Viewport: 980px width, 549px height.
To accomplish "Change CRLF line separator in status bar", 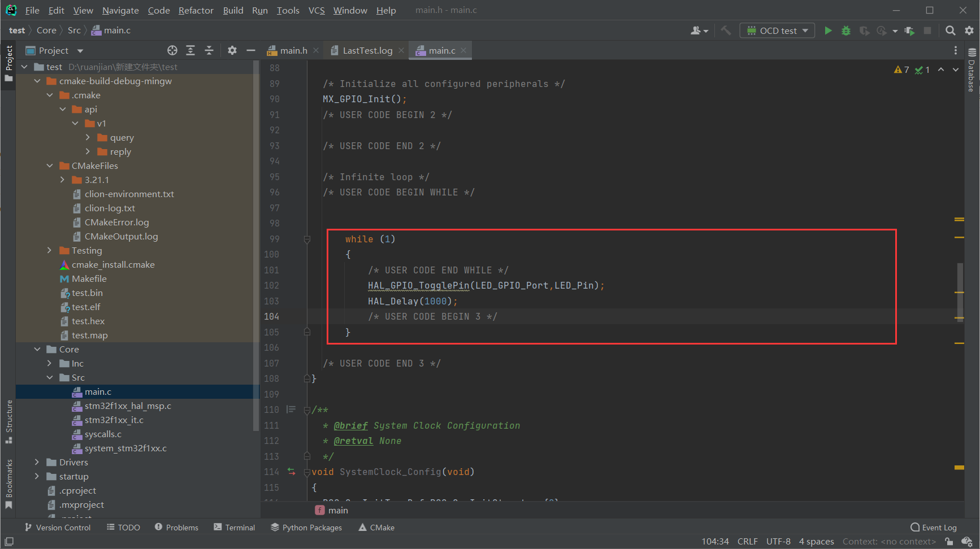I will 747,541.
